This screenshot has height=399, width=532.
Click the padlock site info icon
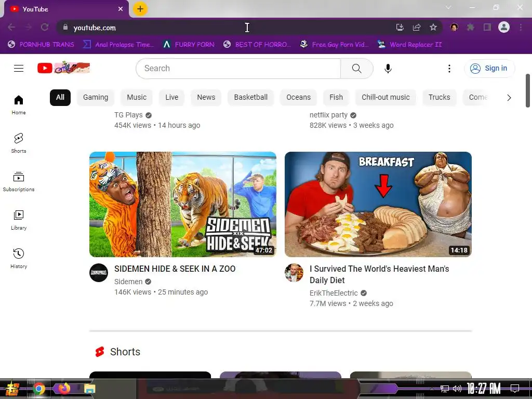pyautogui.click(x=65, y=27)
